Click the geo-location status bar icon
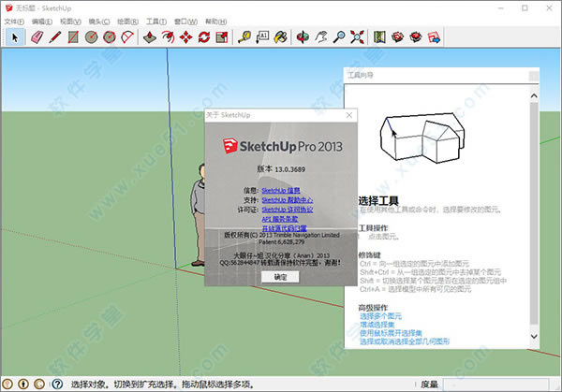Screen dimensions: 562x392 7,385
